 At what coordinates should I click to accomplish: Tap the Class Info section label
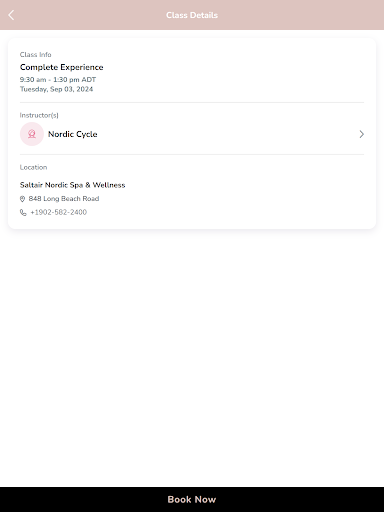35,55
